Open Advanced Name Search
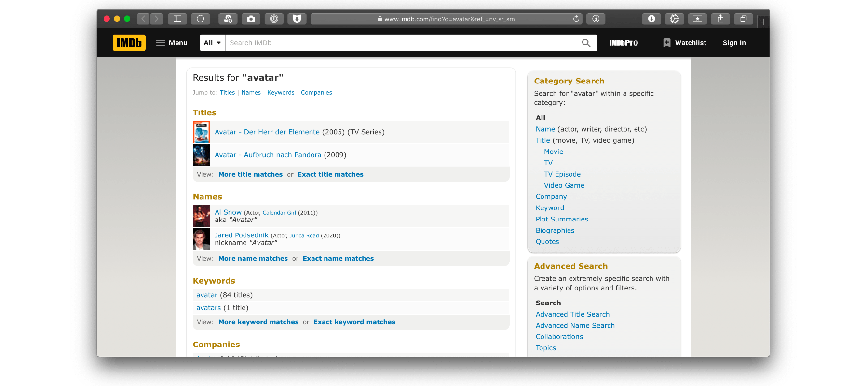The height and width of the screenshot is (386, 868). (575, 326)
